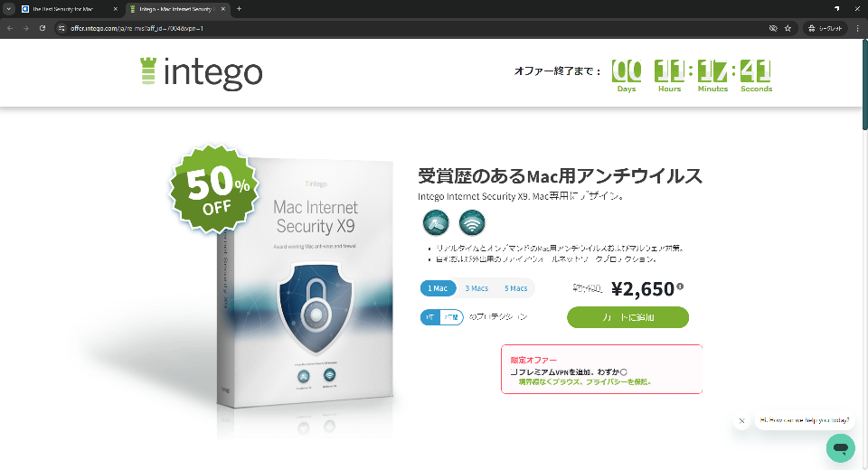Screen dimensions: 868x470
Task: Open the green chat bubble widget
Action: pyautogui.click(x=840, y=447)
